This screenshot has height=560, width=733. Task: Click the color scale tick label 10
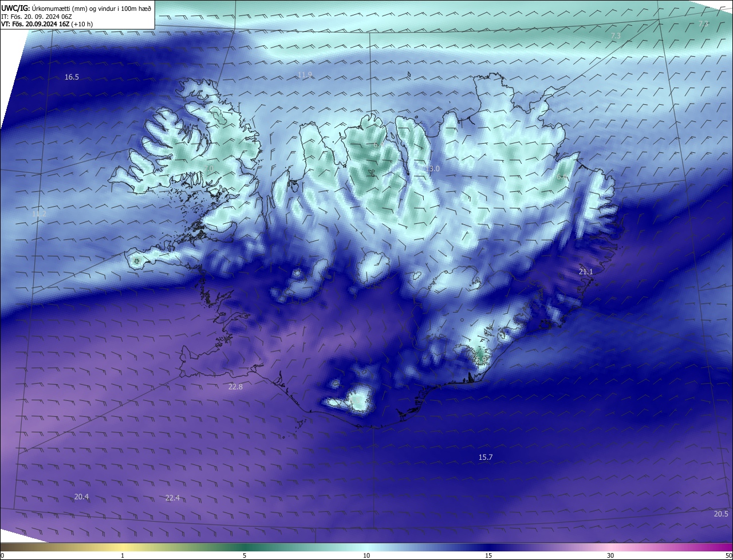(x=366, y=555)
